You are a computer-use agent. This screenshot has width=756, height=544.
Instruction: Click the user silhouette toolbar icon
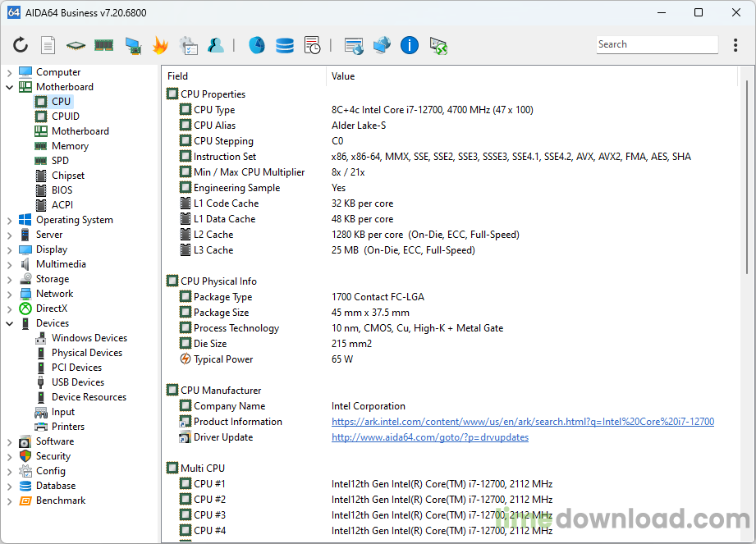coord(216,45)
